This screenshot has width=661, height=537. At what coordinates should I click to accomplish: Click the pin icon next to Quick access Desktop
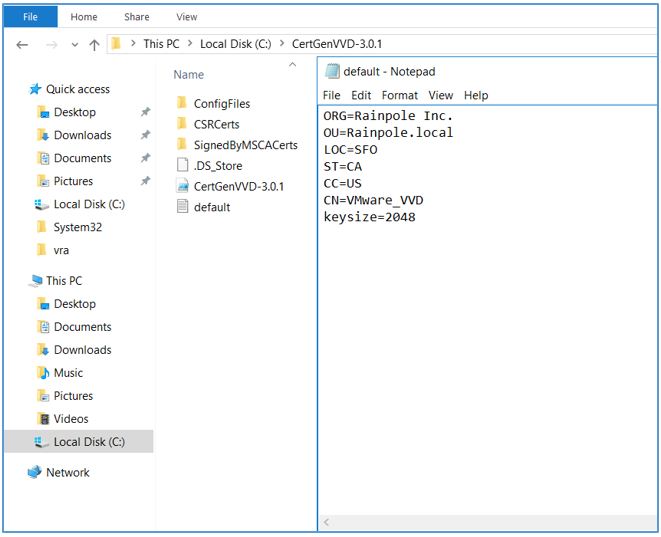pos(145,112)
